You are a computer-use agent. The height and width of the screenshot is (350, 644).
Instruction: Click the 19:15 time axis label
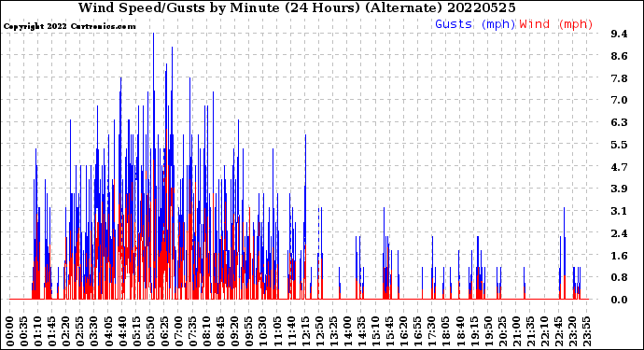[473, 331]
